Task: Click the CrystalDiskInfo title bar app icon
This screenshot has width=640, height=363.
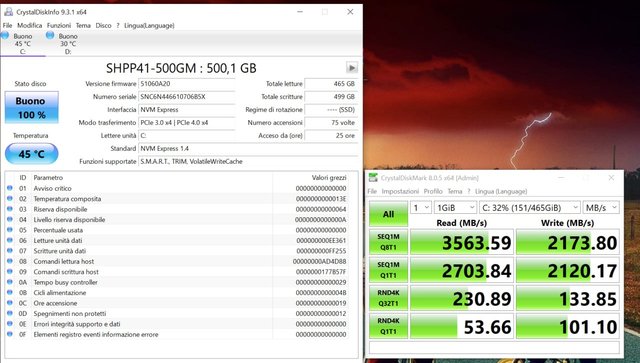Action: (8, 12)
